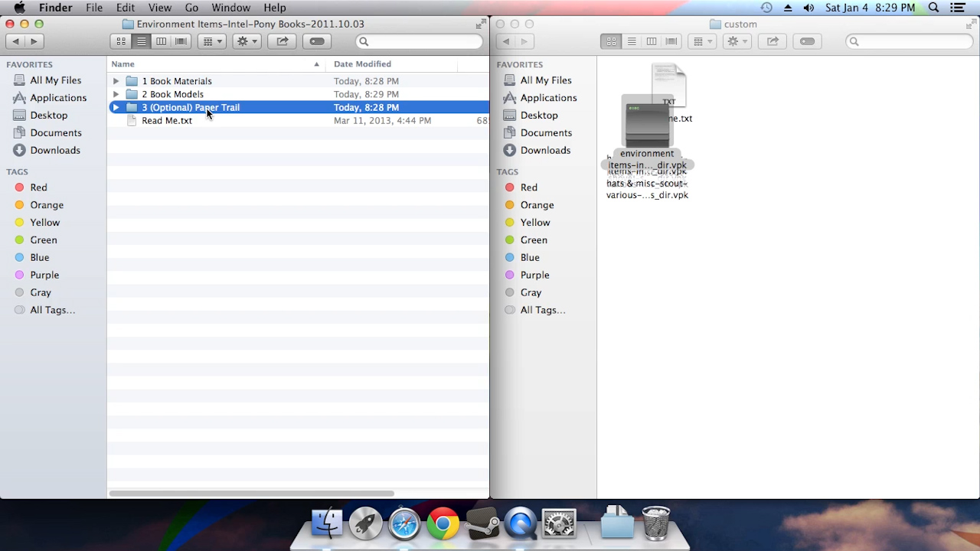The width and height of the screenshot is (980, 551).
Task: Click Share button in custom window toolbar
Action: click(x=773, y=41)
